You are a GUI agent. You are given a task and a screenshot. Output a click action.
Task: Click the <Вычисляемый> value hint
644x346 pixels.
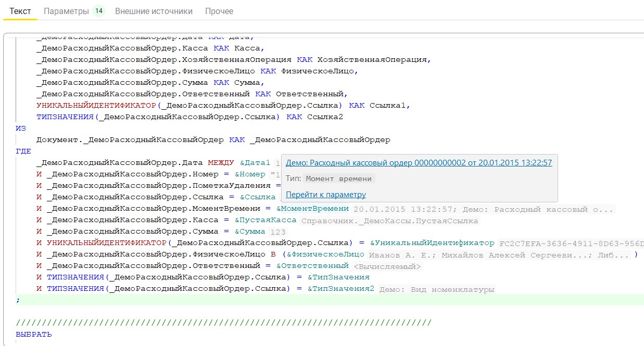pyautogui.click(x=387, y=266)
